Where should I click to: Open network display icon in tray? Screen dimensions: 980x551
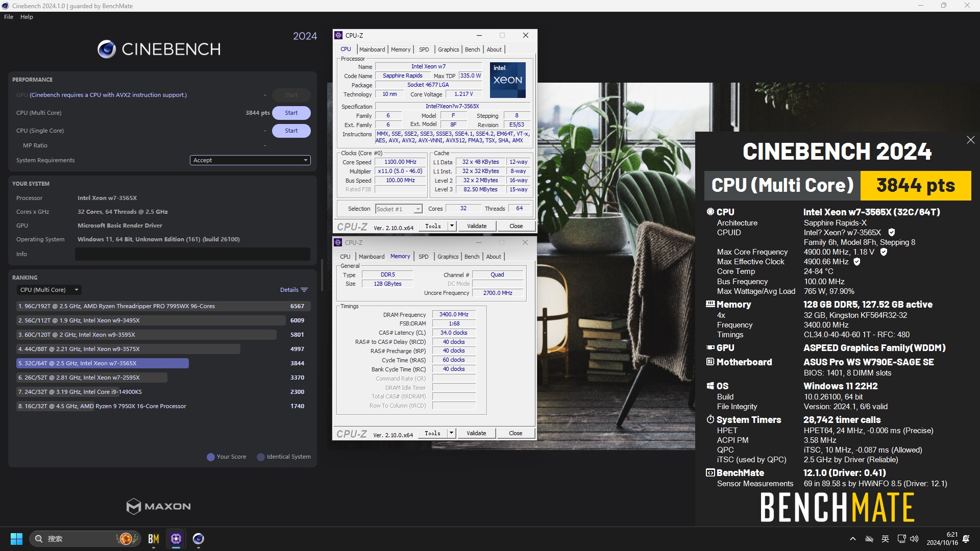click(901, 539)
